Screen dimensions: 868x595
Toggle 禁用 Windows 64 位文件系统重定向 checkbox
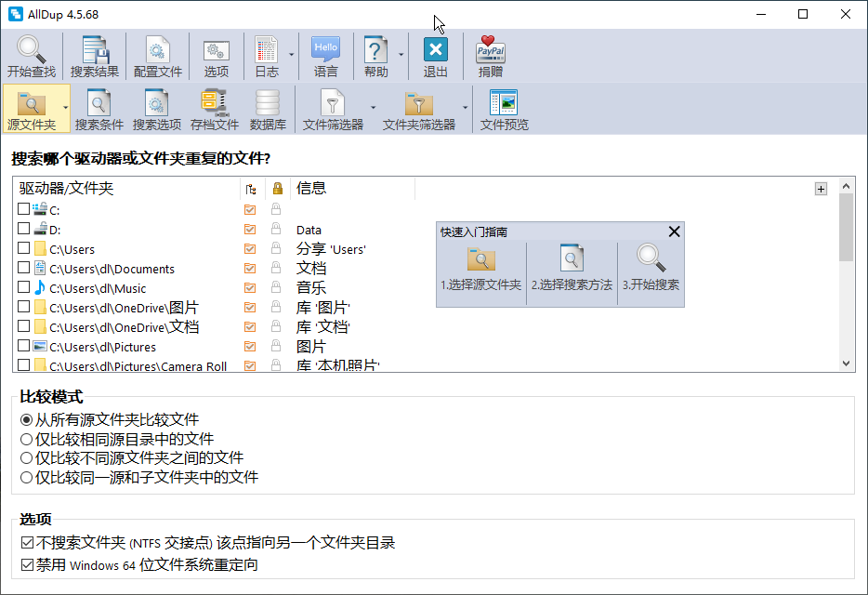click(x=27, y=564)
